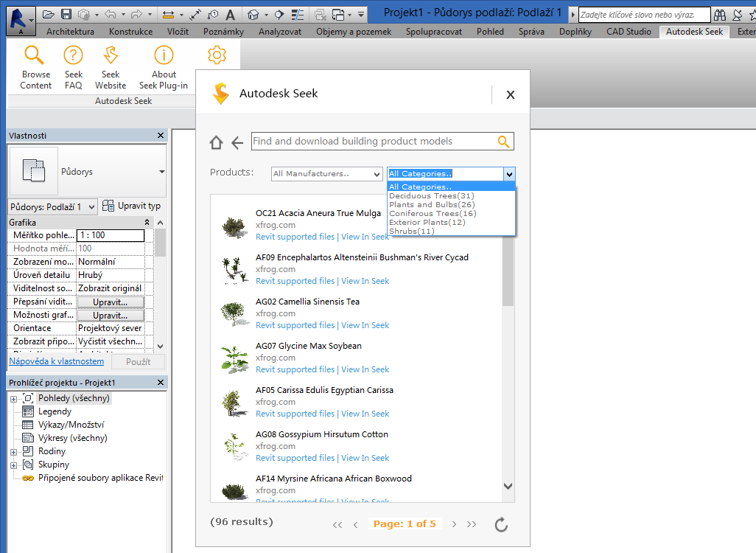The width and height of the screenshot is (756, 553).
Task: Select the Browse Content tool
Action: click(35, 66)
